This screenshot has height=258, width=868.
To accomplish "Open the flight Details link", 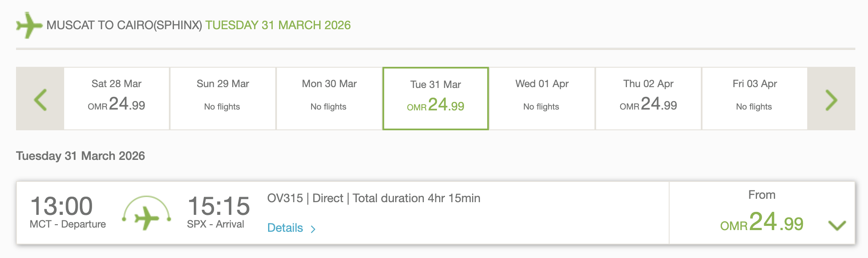I will tap(285, 228).
